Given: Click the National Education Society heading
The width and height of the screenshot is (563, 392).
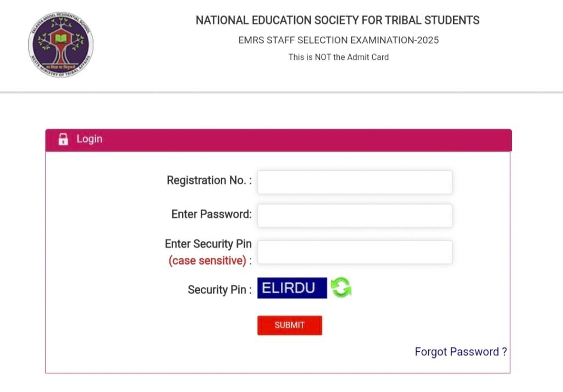Looking at the screenshot, I should point(338,21).
